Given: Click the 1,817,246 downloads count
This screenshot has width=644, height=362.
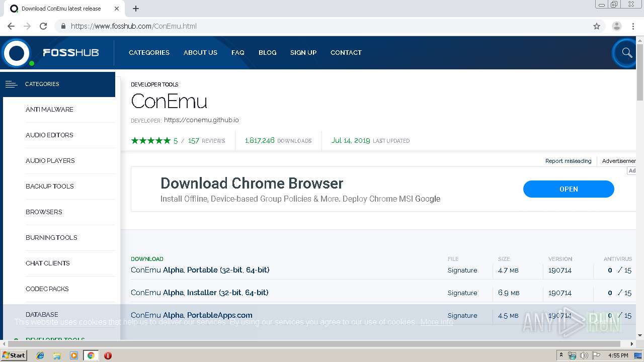Looking at the screenshot, I should 260,141.
